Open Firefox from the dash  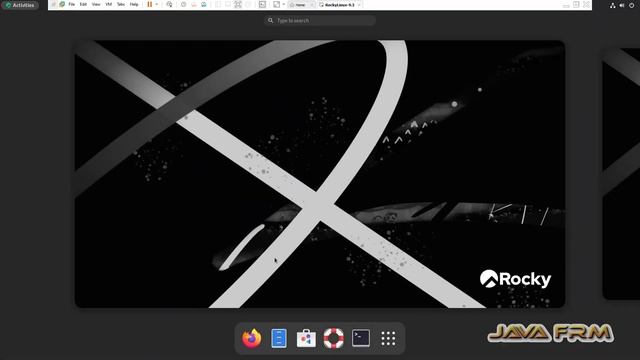[x=251, y=338]
